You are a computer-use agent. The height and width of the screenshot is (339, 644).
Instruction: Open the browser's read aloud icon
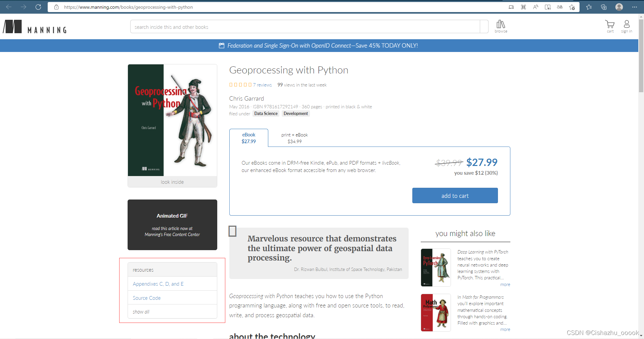[x=536, y=7]
